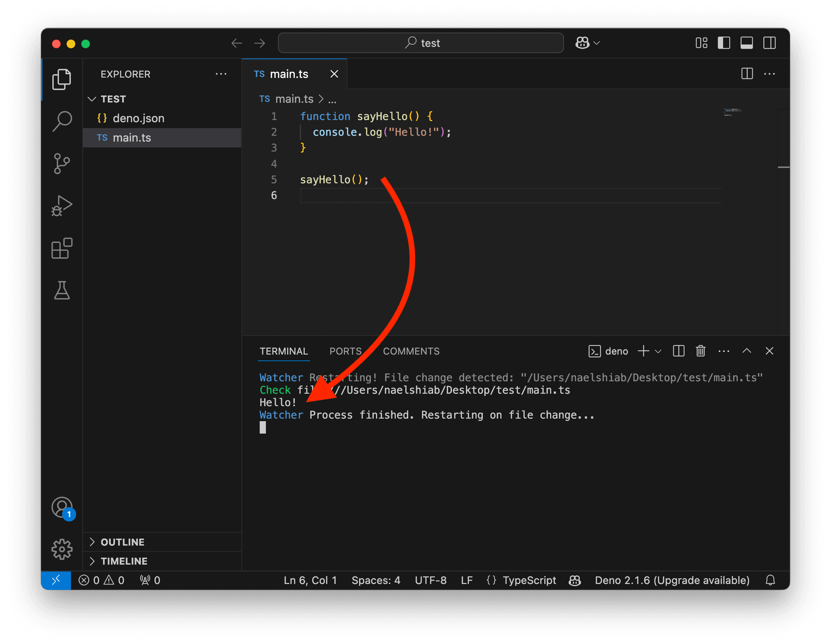Open the Manage gear settings menu
The height and width of the screenshot is (644, 831).
[x=62, y=549]
